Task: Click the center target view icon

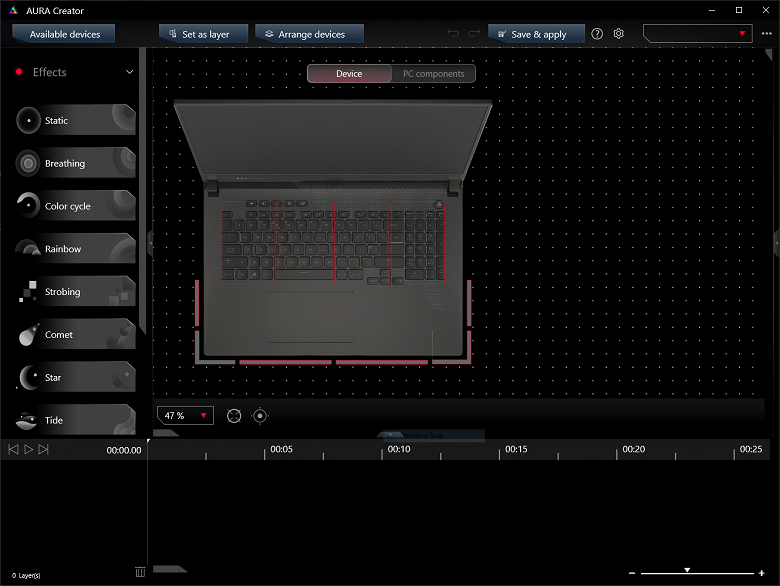Action: pyautogui.click(x=260, y=416)
